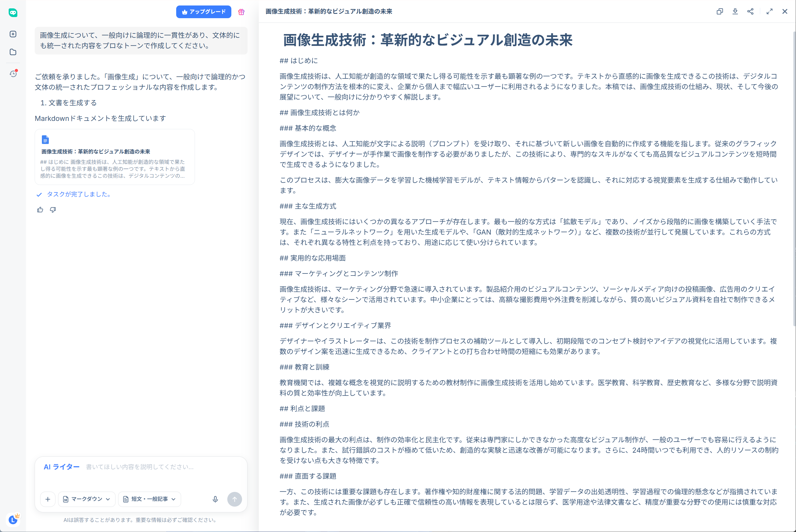Download the generated document

point(735,11)
